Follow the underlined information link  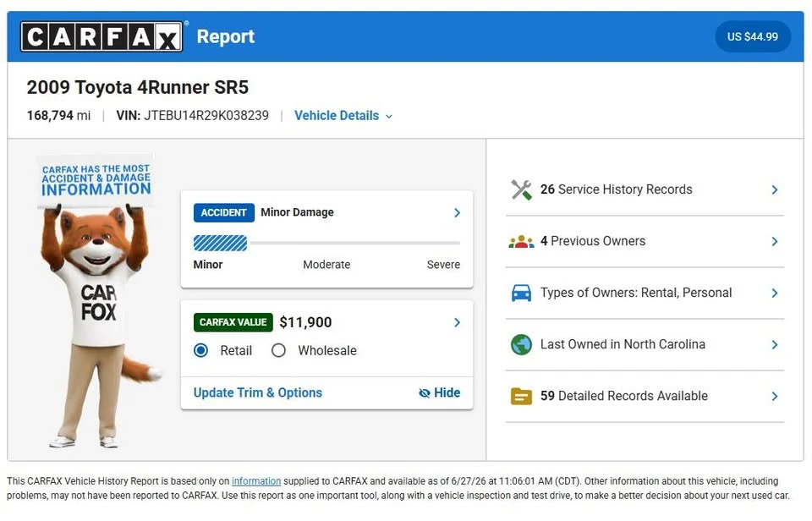pyautogui.click(x=256, y=481)
